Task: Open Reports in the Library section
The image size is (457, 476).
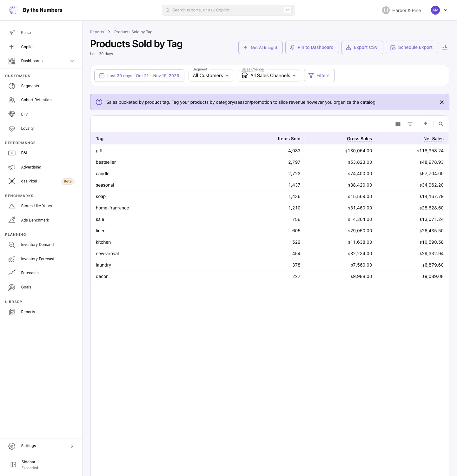Action: (x=41, y=312)
